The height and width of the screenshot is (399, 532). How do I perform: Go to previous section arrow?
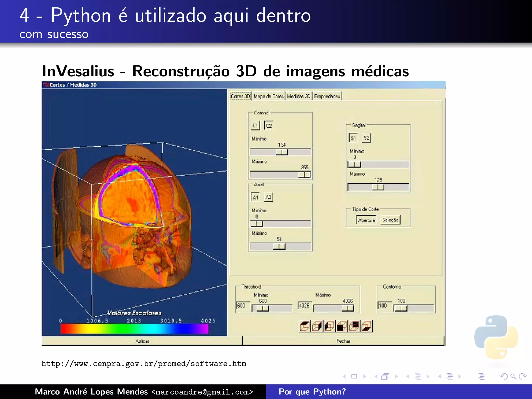coord(440,376)
